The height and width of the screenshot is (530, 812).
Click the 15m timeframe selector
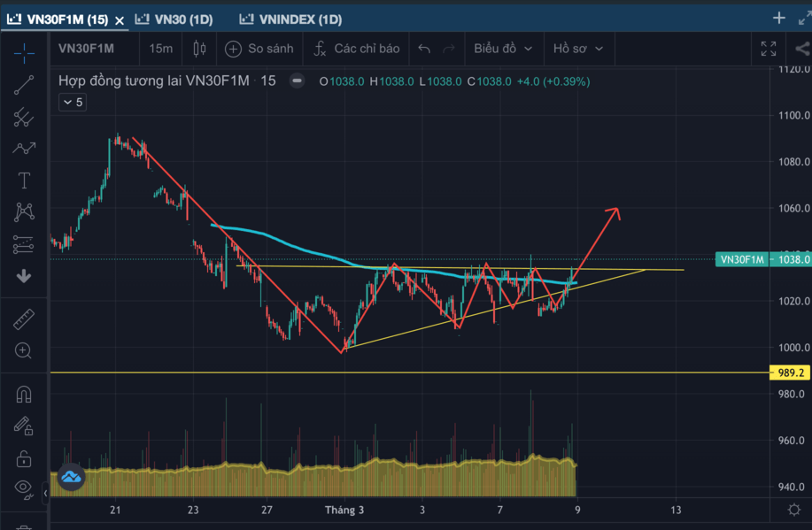(x=160, y=49)
